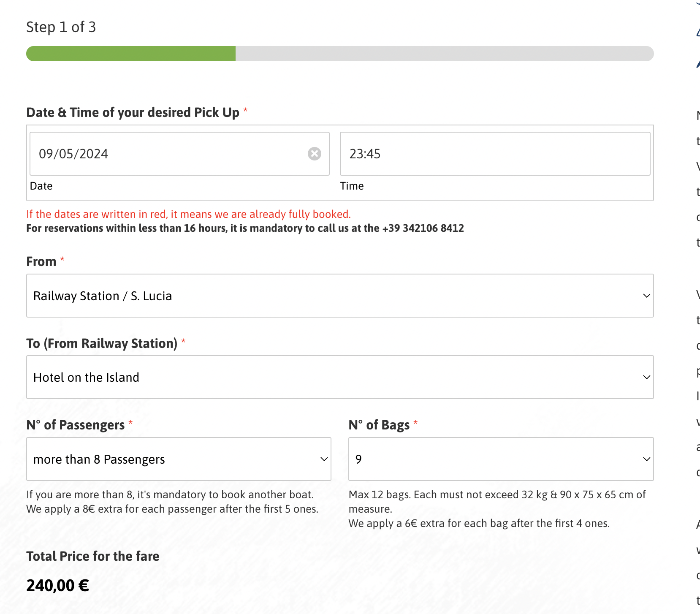This screenshot has height=614, width=700.
Task: Click the N° of Bags label
Action: coord(379,425)
